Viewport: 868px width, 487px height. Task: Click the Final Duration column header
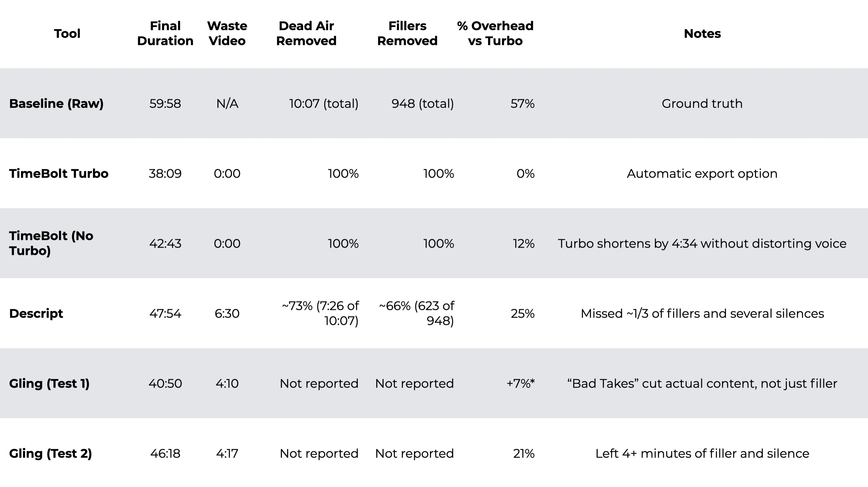click(x=165, y=33)
